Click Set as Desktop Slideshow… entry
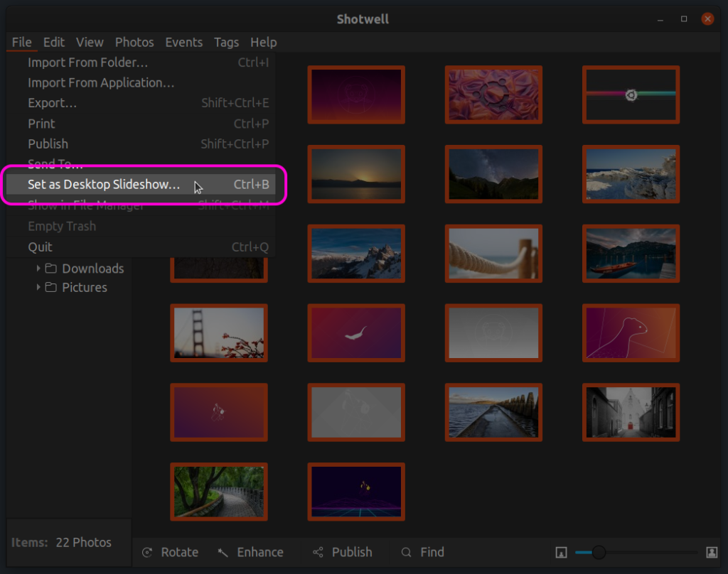Screen dimensions: 728x574 pos(141,184)
